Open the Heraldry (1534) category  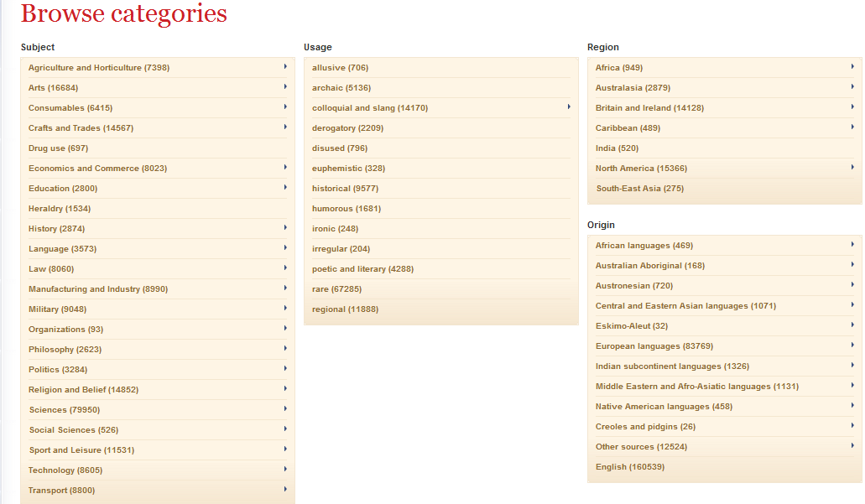click(60, 209)
